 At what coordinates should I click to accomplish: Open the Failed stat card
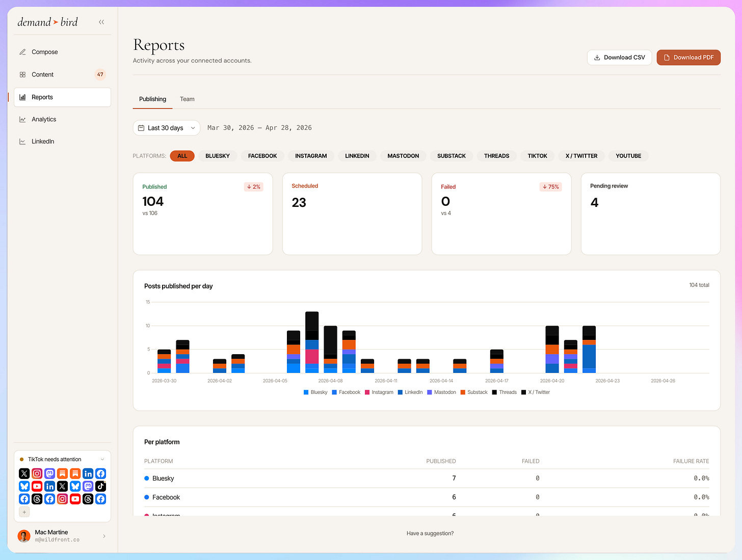501,214
